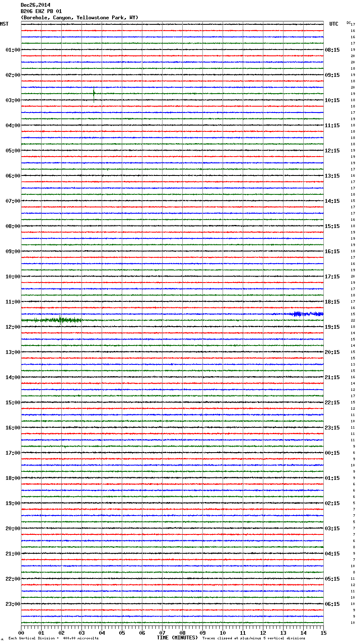Select the 20:00 MST time label
The height and width of the screenshot is (644, 357).
click(13, 529)
